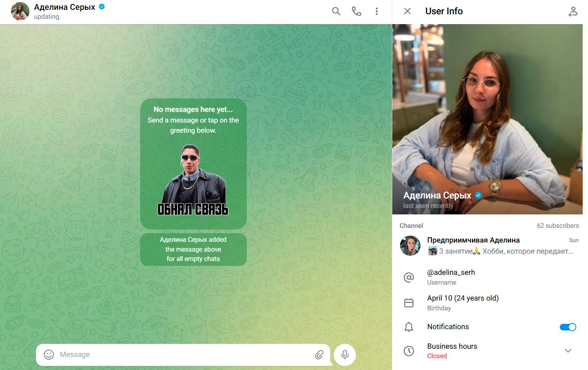Open search in this chat
This screenshot has height=370, width=588.
336,11
